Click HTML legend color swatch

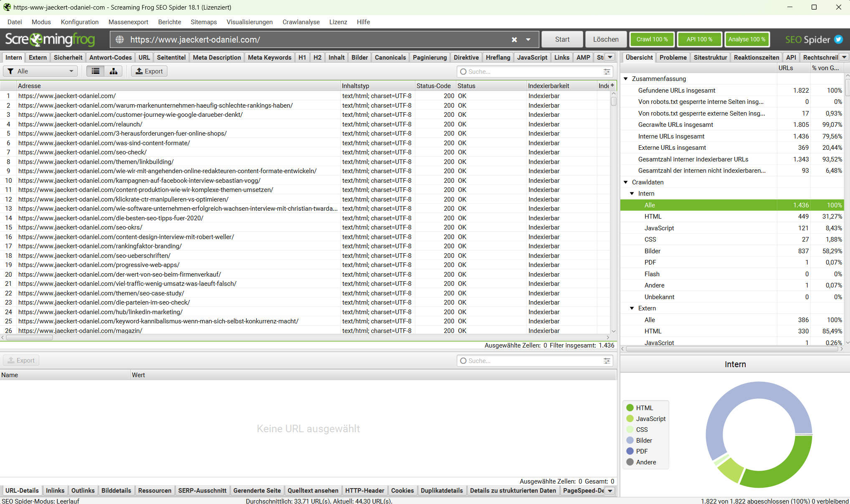(x=630, y=408)
